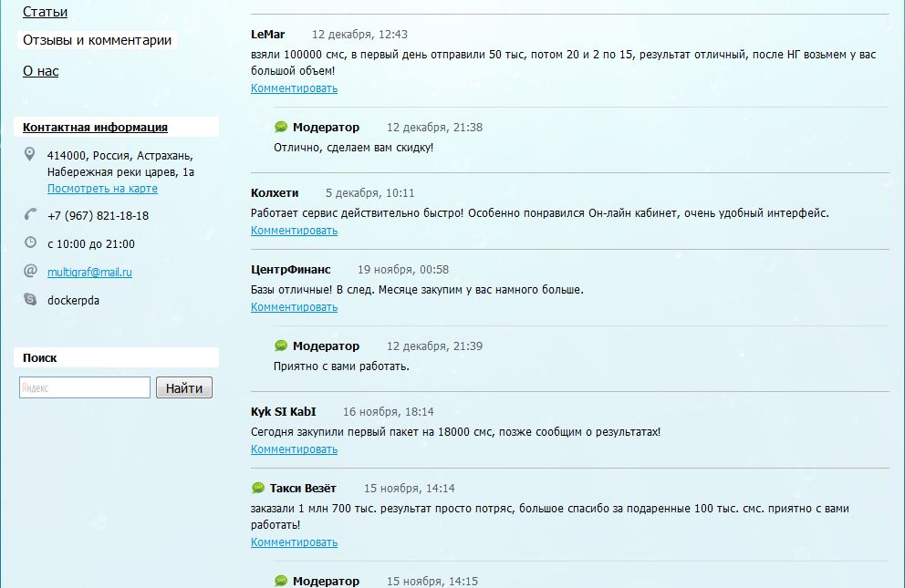Click Комментировать under Kyk SI KabI review
This screenshot has height=588, width=905.
(x=294, y=449)
